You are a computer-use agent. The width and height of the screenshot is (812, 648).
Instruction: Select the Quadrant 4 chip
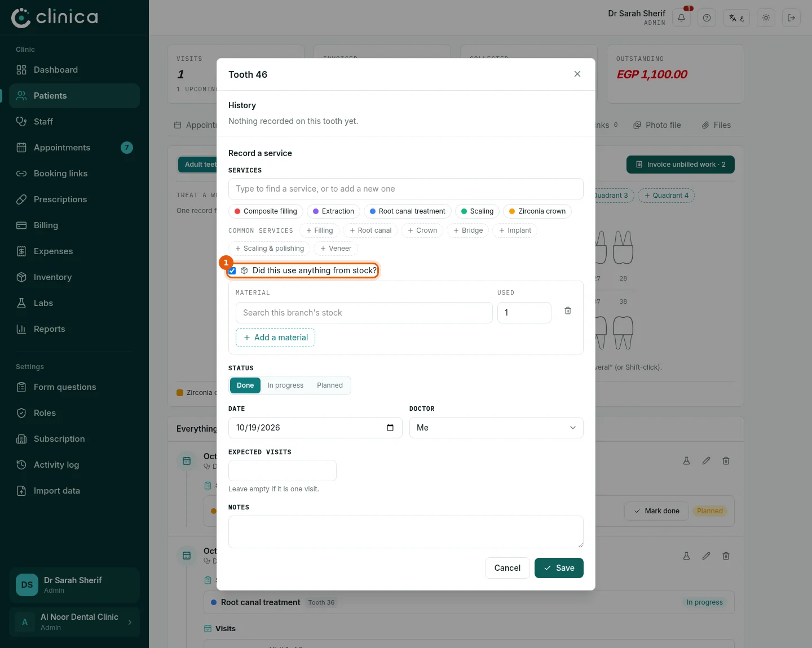666,196
